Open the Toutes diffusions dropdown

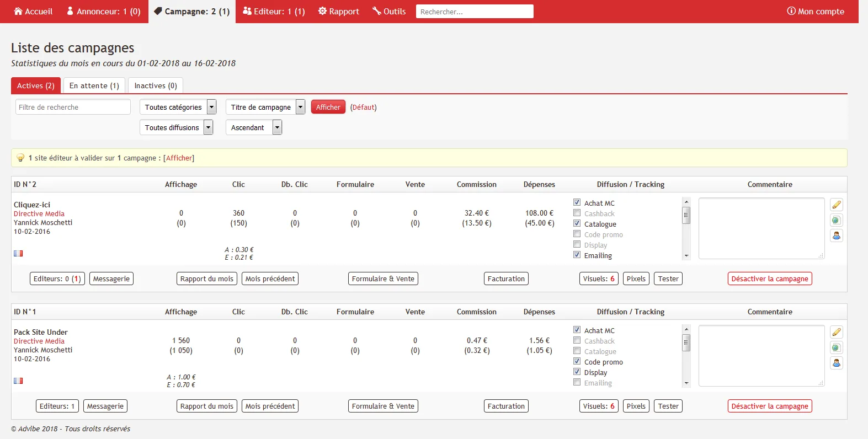(177, 127)
